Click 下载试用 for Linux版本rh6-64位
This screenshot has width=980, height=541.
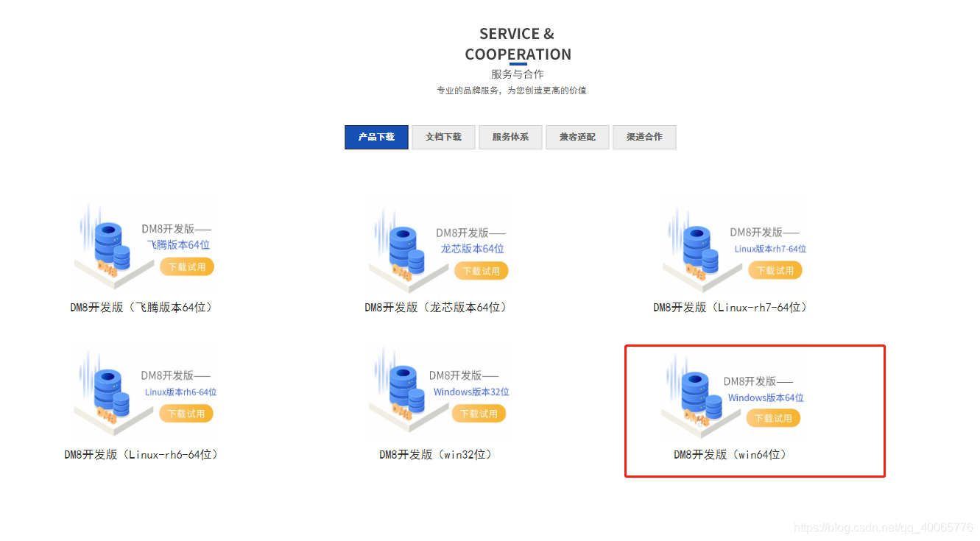[x=186, y=414]
